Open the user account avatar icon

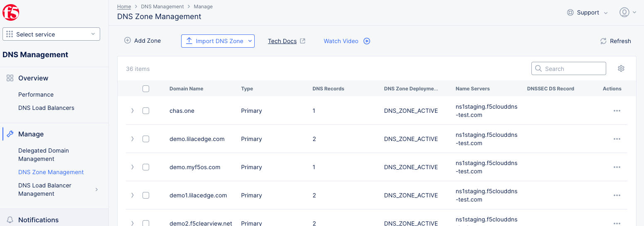[624, 12]
